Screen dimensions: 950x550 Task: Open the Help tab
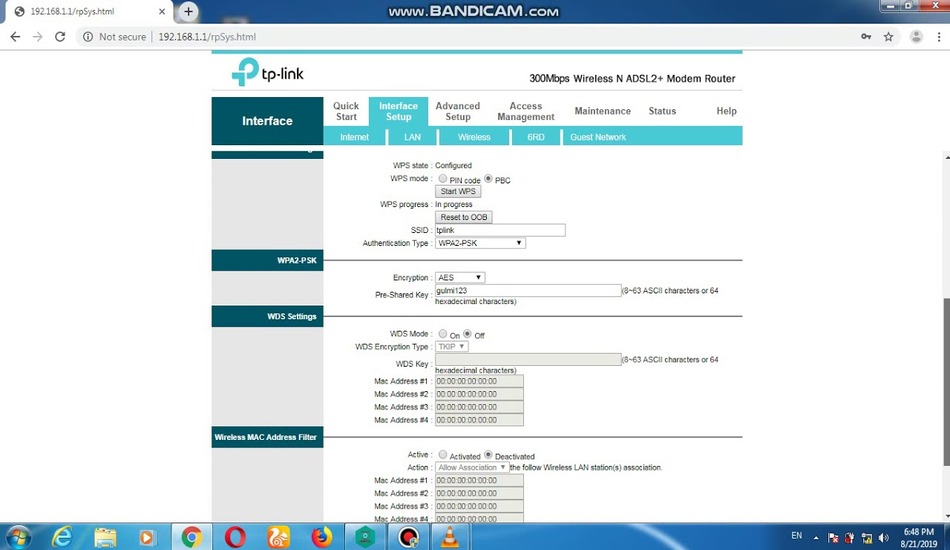click(726, 111)
